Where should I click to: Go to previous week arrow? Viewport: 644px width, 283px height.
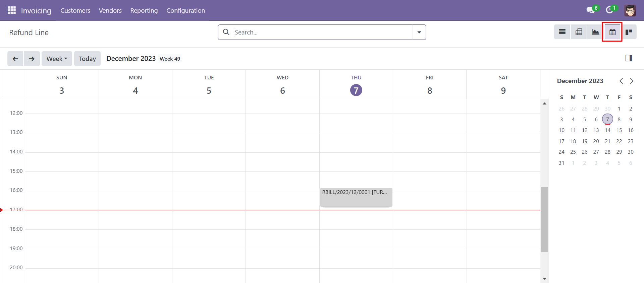[x=15, y=59]
